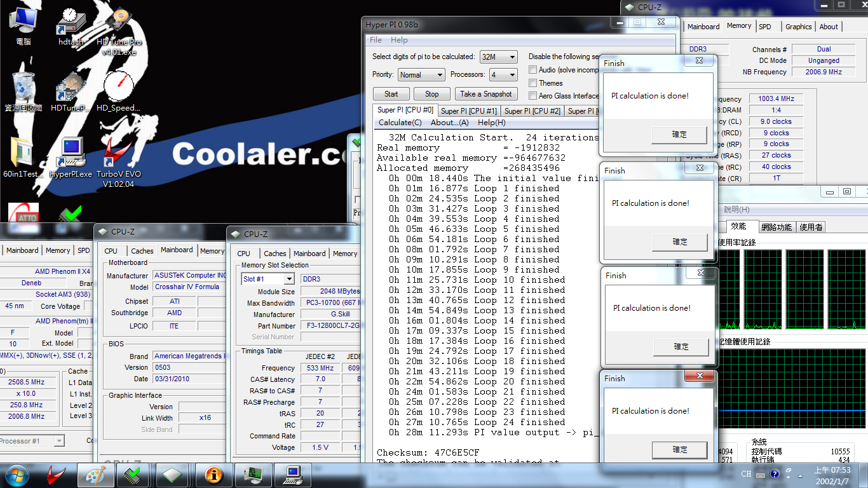Image resolution: width=868 pixels, height=488 pixels.
Task: Open the red TurboV EVO taskbar icon
Action: pyautogui.click(x=56, y=475)
